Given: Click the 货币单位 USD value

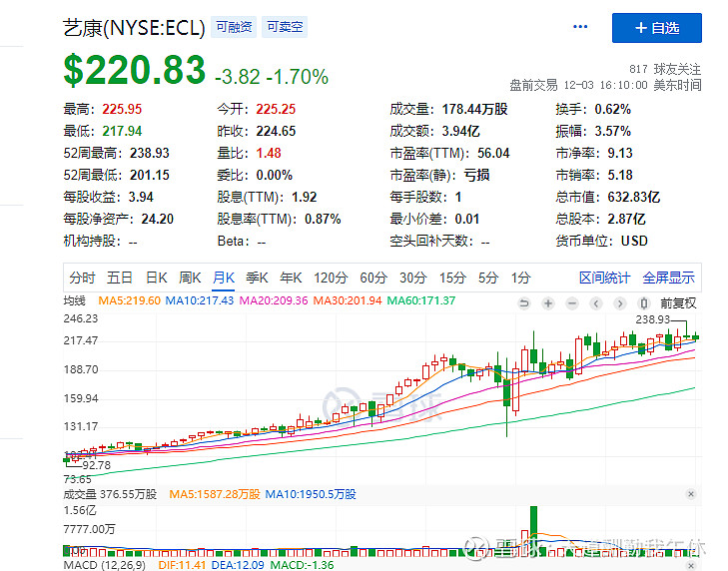Looking at the screenshot, I should [x=634, y=241].
